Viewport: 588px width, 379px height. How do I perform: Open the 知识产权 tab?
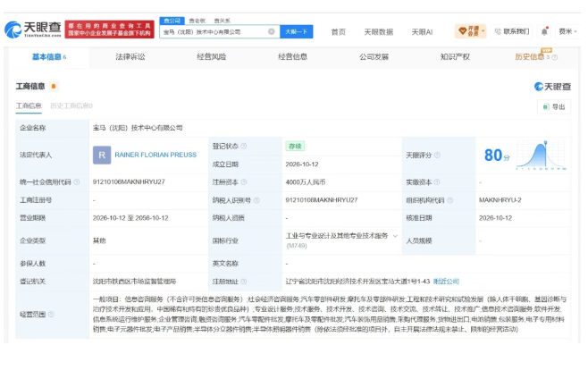pyautogui.click(x=455, y=57)
